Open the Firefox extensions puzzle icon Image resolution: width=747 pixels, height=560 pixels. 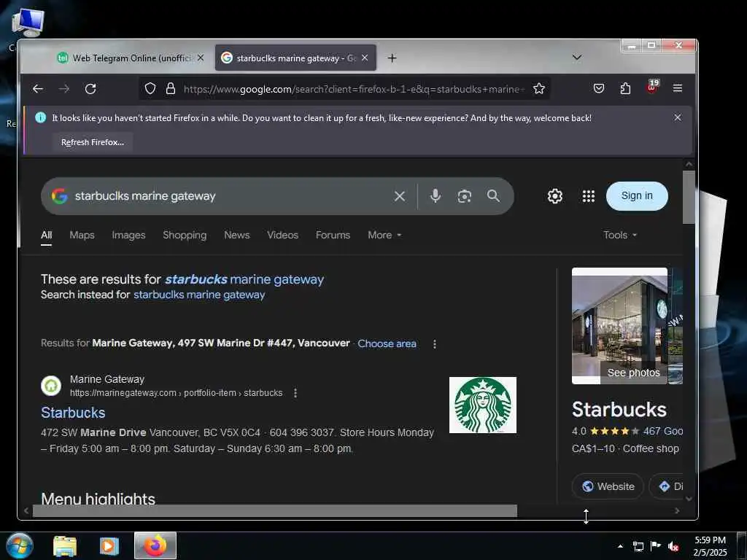[625, 88]
